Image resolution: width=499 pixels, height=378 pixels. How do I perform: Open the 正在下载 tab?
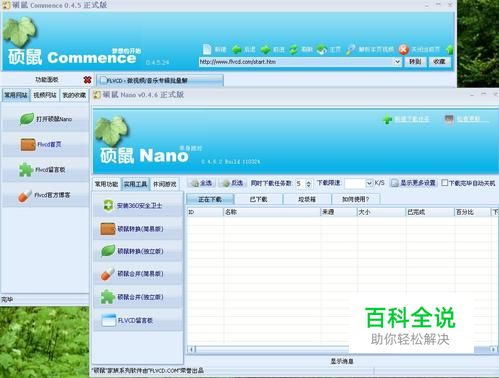coord(210,199)
